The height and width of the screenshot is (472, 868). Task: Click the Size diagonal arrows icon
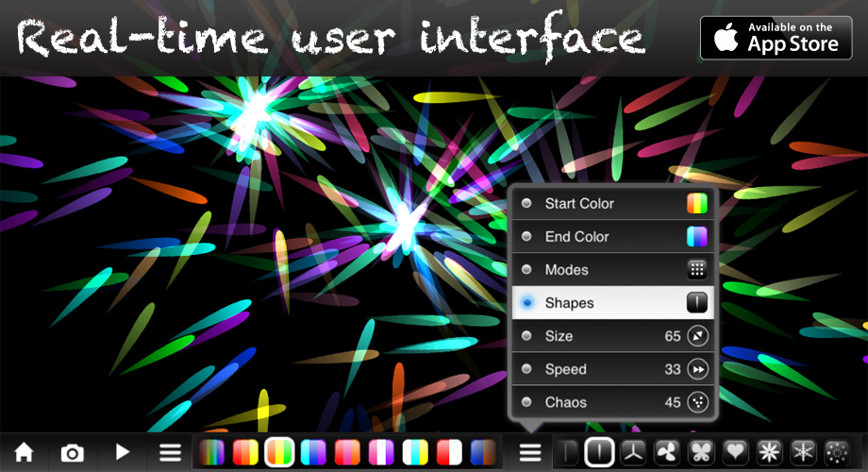click(x=697, y=336)
